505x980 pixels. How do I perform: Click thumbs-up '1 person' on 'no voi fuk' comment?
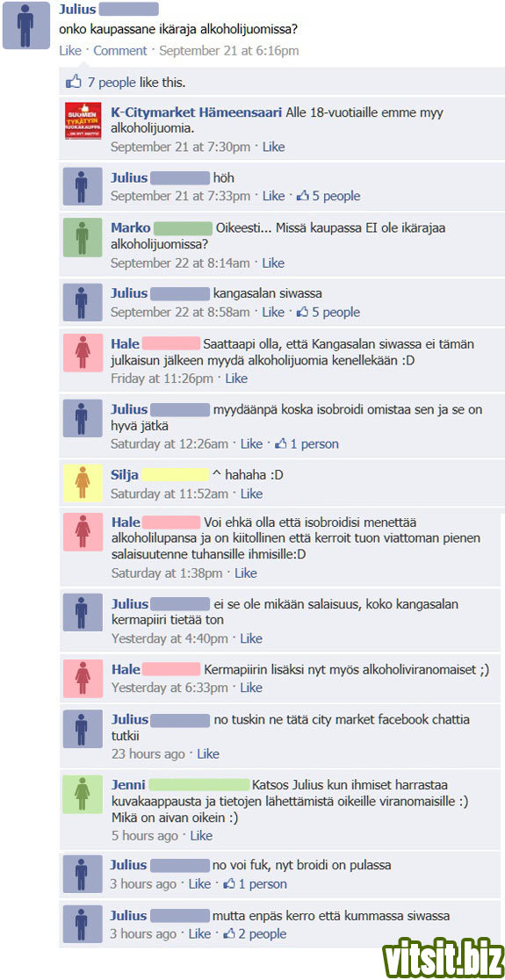click(x=255, y=883)
